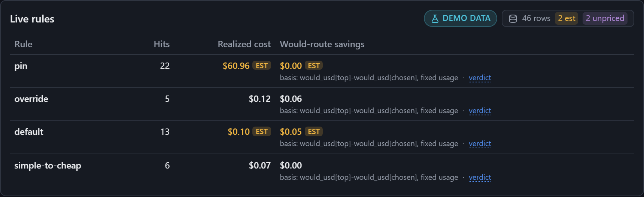Select the simple-to-cheap rule name

coord(48,166)
